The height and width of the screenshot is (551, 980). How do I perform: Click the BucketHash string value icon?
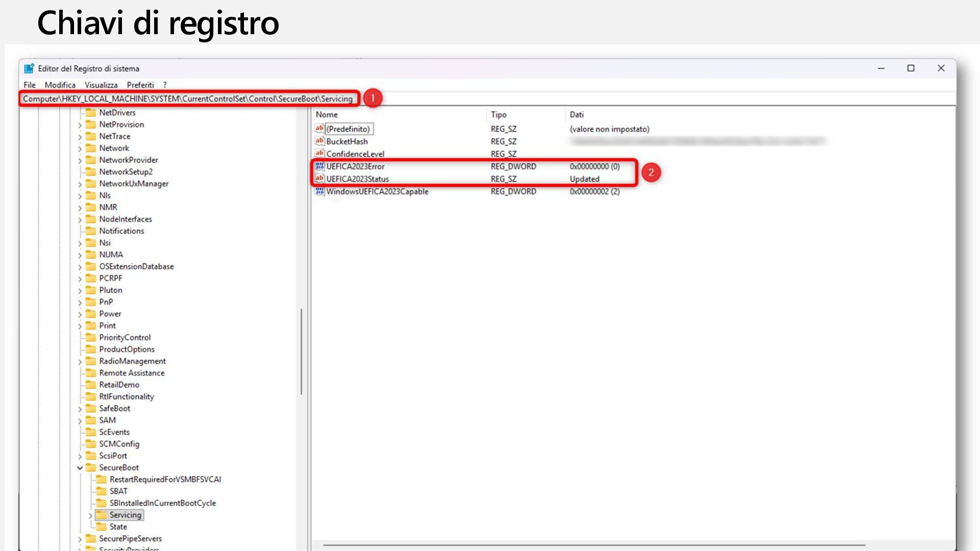pos(320,141)
